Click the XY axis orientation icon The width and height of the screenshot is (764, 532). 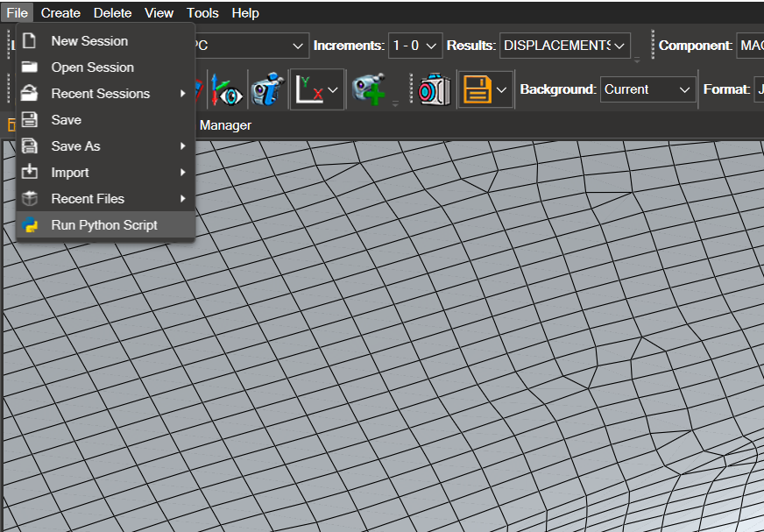click(308, 89)
